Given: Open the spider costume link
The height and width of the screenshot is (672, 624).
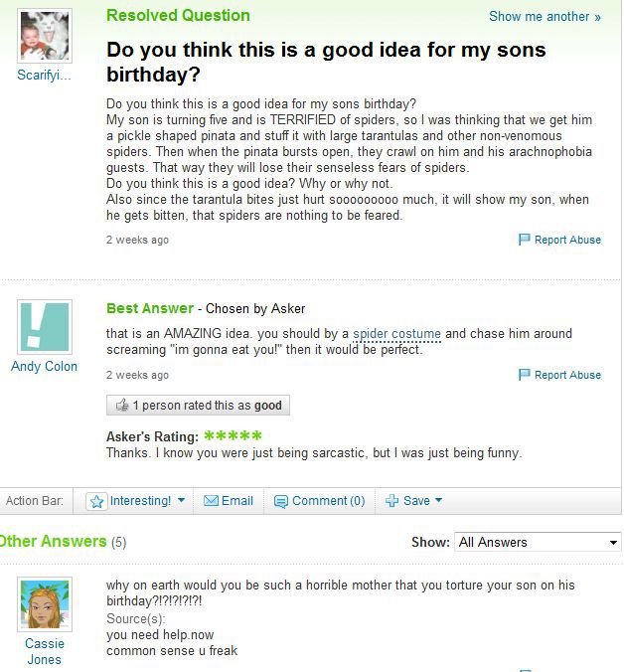Looking at the screenshot, I should tap(396, 334).
